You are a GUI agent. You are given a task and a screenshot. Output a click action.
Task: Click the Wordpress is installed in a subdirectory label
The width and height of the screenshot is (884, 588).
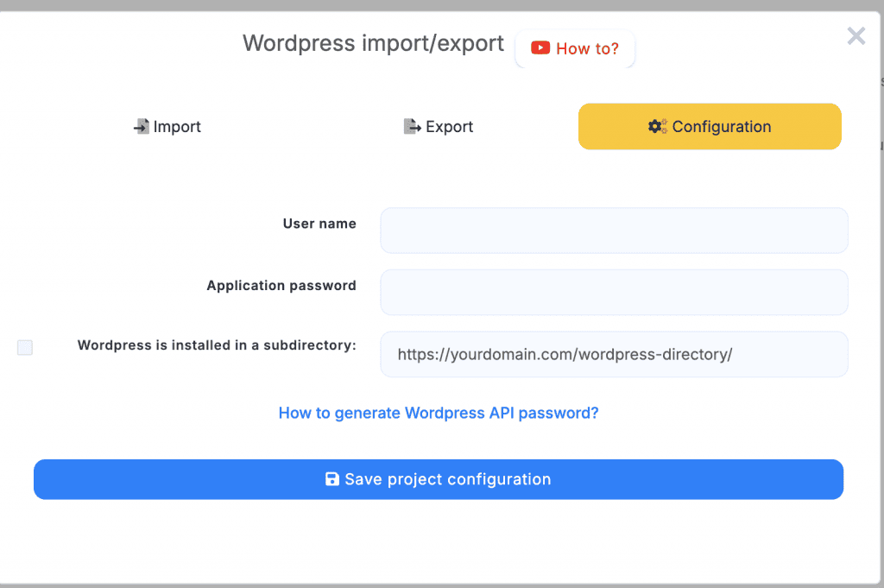[x=217, y=345]
